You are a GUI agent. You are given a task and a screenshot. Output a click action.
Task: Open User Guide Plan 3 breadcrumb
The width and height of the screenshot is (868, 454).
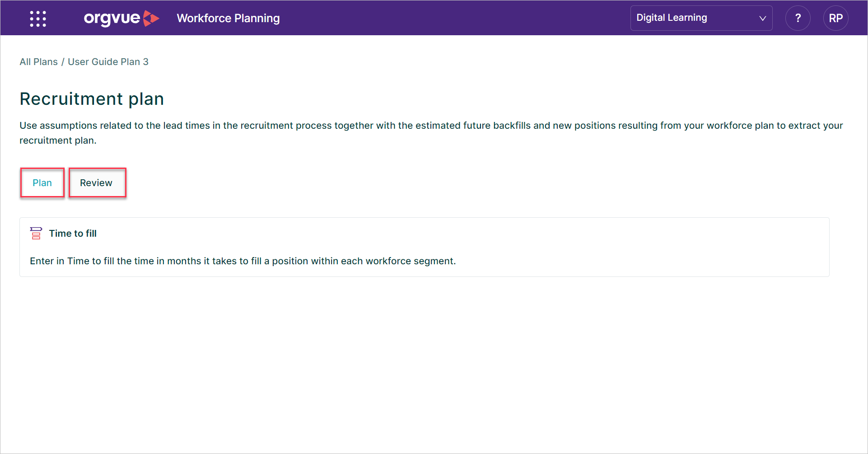pos(108,61)
